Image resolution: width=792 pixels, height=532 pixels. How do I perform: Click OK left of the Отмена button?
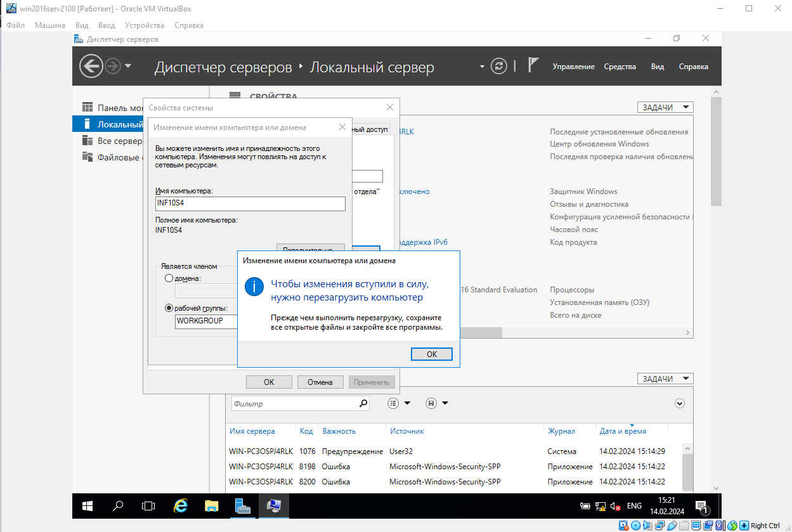269,382
